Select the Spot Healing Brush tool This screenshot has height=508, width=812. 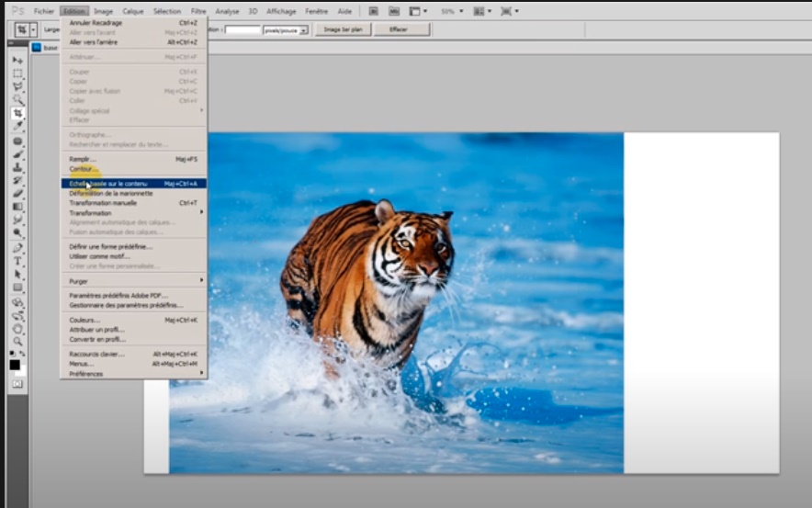click(17, 141)
